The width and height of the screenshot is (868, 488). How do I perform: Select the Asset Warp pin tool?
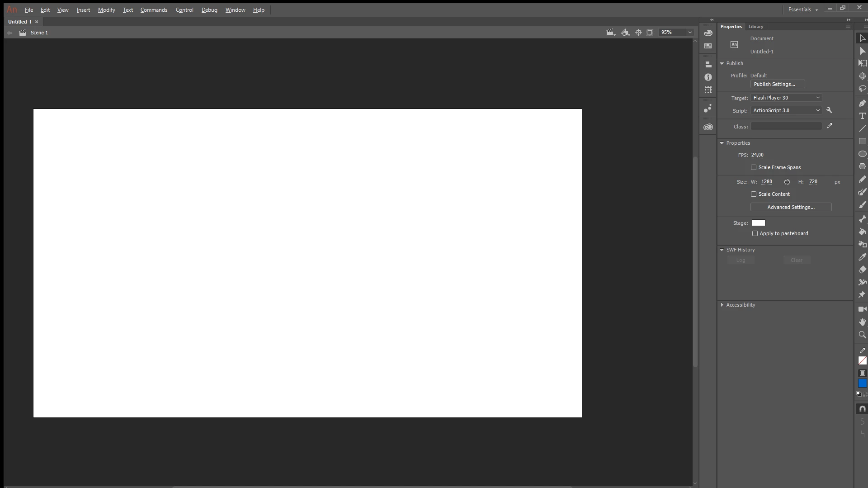tap(862, 295)
